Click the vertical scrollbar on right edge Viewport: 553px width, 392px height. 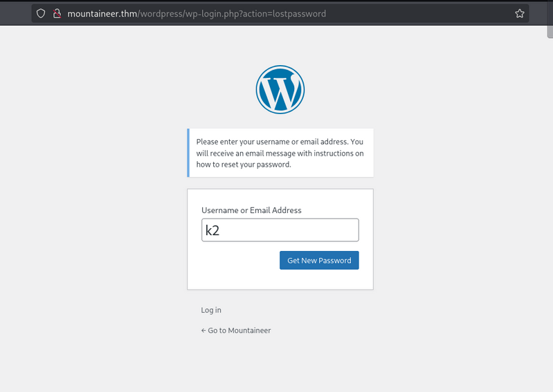tap(550, 207)
